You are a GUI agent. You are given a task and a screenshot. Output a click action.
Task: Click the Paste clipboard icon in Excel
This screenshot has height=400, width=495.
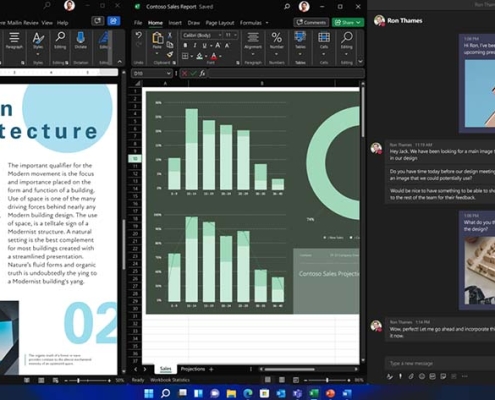157,38
